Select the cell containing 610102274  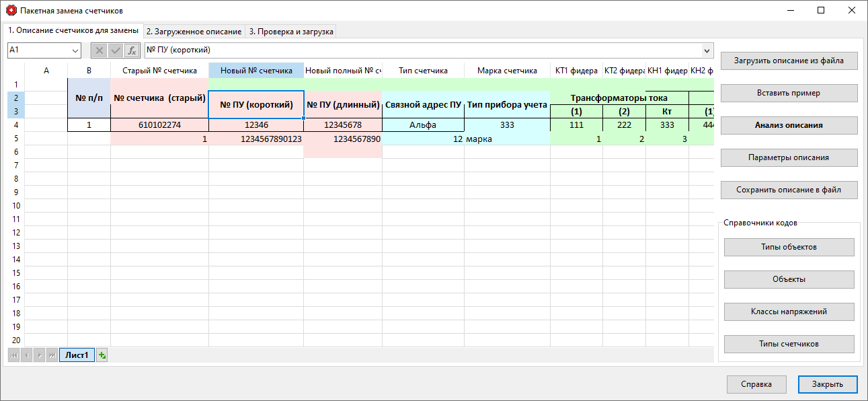tap(159, 124)
